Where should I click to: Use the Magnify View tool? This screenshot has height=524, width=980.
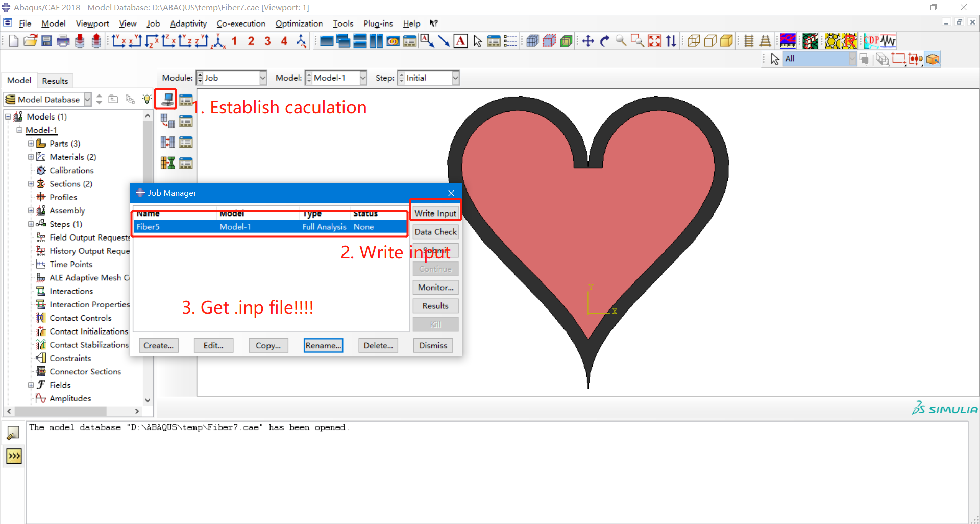click(621, 41)
